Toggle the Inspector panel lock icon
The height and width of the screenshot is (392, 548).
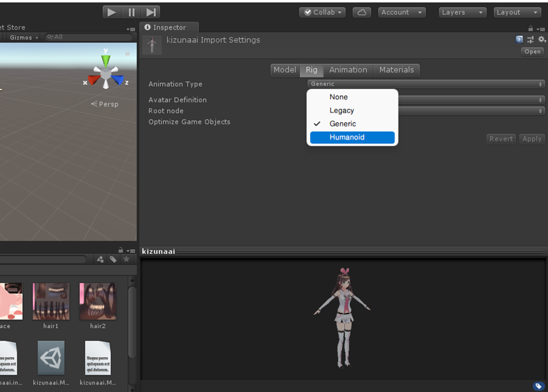tap(530, 29)
